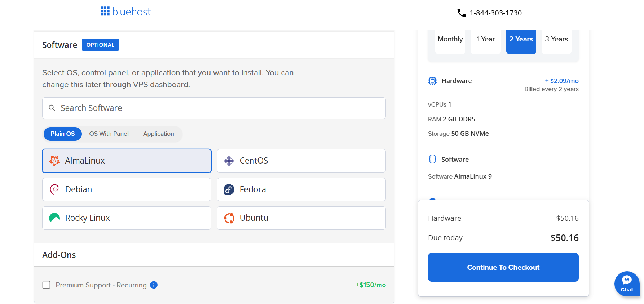Click the + $2.09/mo hardware price
Viewport: 644px width, 304px height.
coord(562,81)
